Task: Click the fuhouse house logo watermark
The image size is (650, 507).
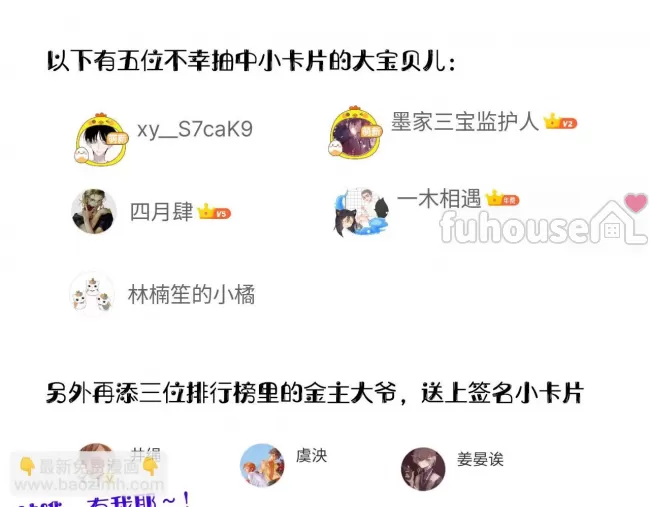Action: coord(543,219)
